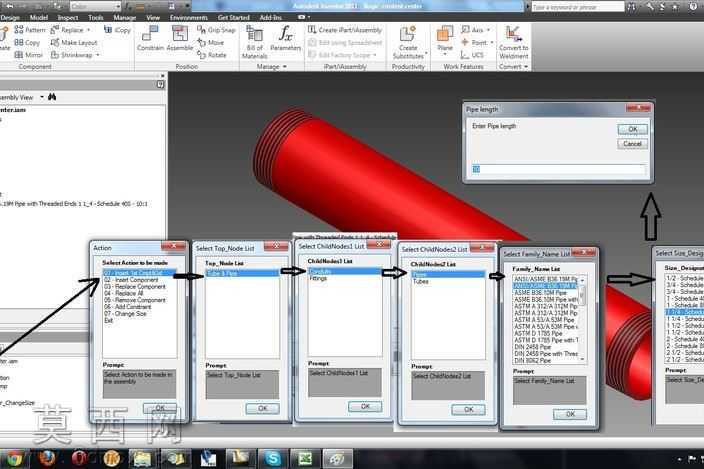Viewport: 704px width, 469px height.
Task: Select the Rotate component tool
Action: 212,55
